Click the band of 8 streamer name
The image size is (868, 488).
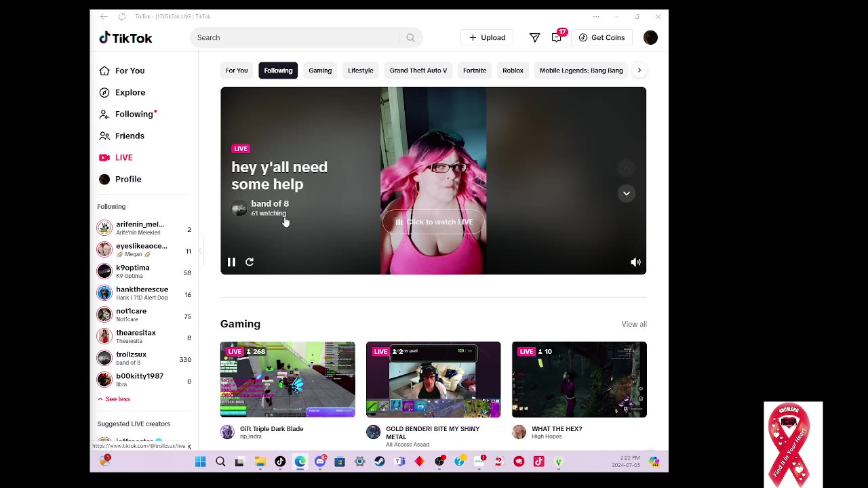point(270,203)
